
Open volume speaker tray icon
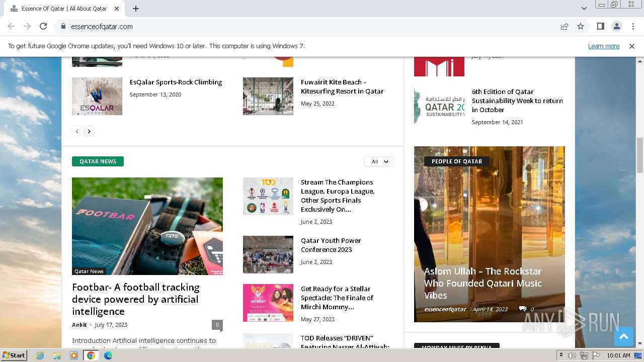tap(572, 355)
